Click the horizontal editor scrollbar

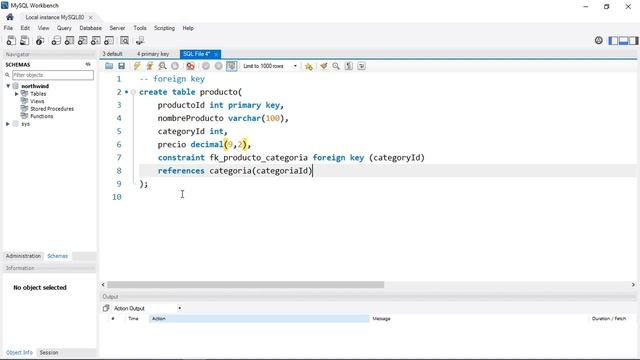tap(245, 284)
